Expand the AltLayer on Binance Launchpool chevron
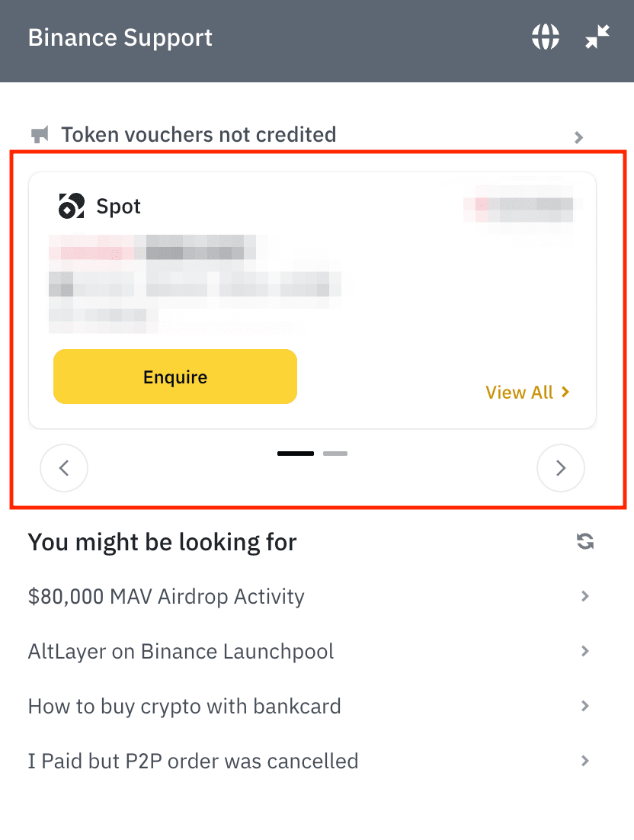 click(x=585, y=651)
